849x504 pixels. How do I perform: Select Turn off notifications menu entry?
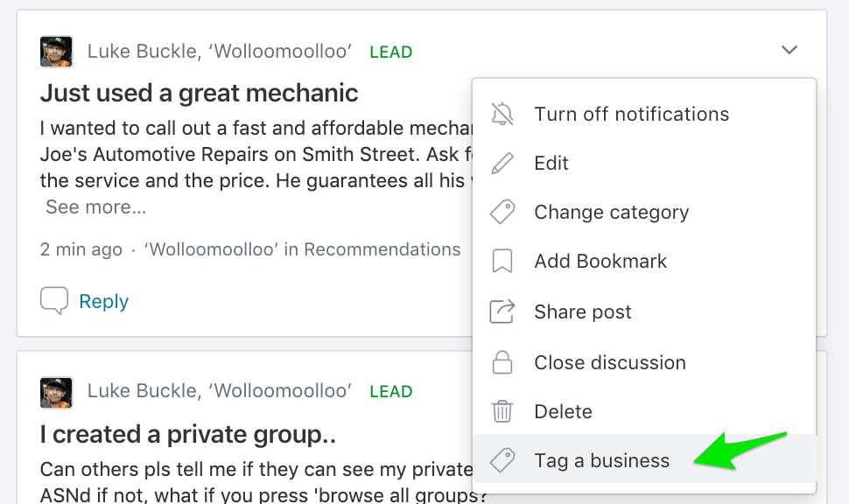644,115
